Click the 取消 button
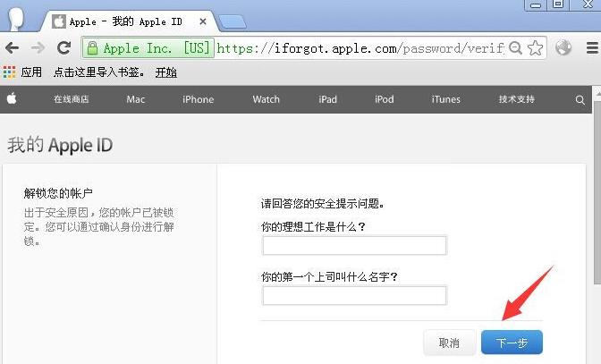 [x=449, y=343]
